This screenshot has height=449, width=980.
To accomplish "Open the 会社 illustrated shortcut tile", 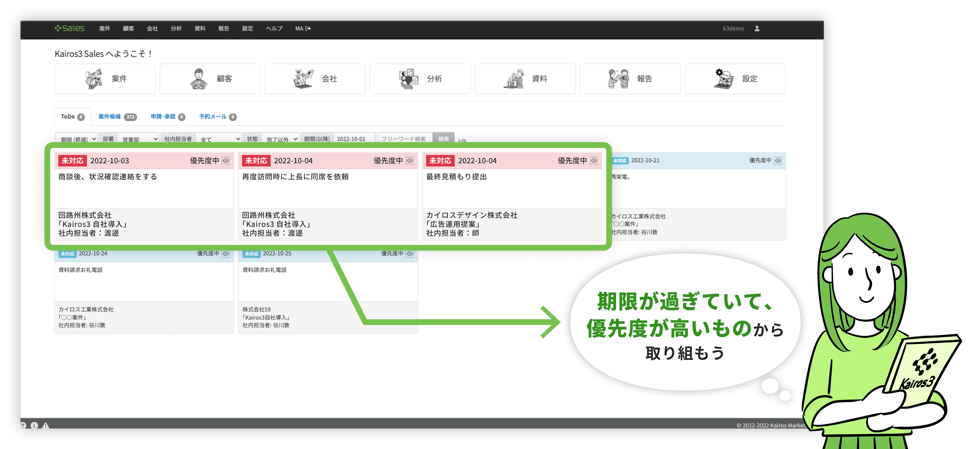I will [315, 79].
